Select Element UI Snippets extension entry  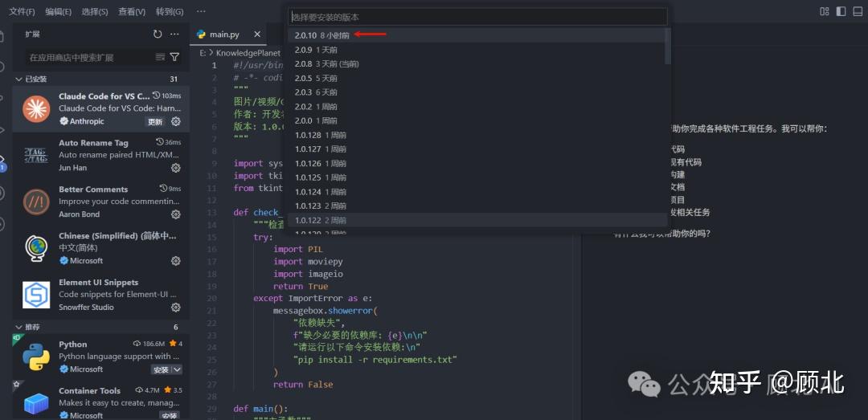point(101,295)
